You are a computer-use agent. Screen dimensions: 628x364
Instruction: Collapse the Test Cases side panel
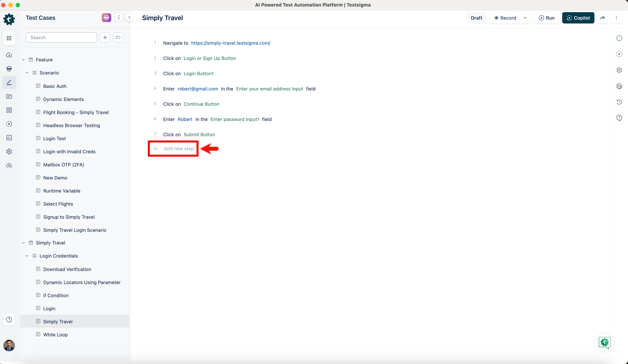click(129, 18)
